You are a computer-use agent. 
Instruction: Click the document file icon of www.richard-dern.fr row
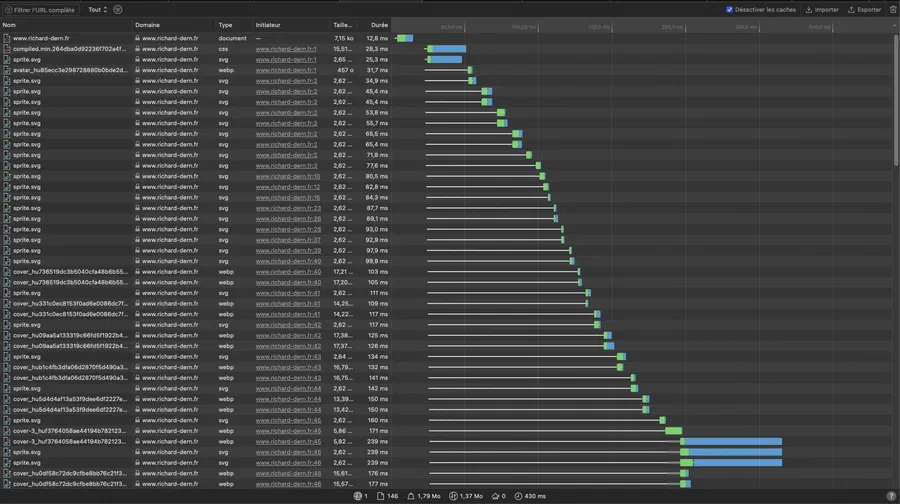point(7,38)
